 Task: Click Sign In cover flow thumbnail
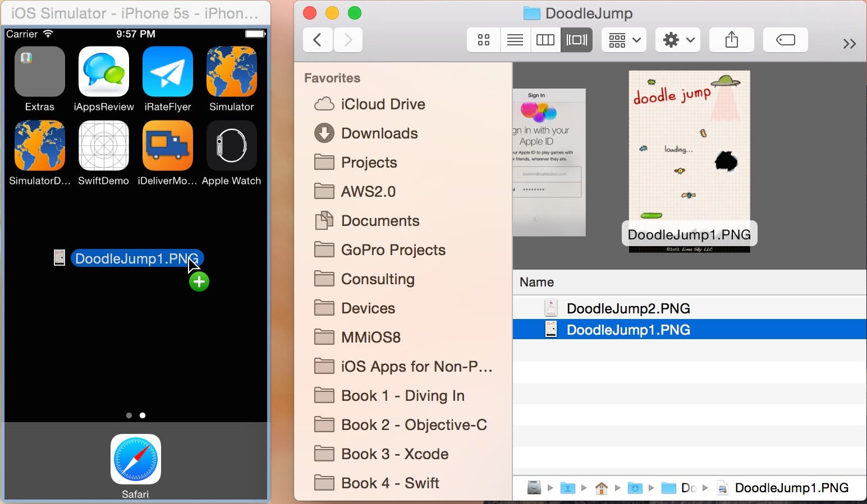point(549,162)
